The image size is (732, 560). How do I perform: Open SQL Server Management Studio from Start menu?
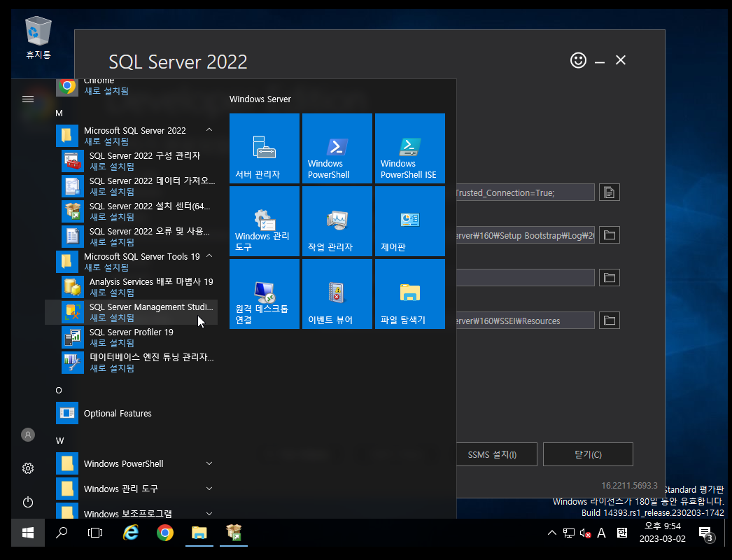(131, 312)
